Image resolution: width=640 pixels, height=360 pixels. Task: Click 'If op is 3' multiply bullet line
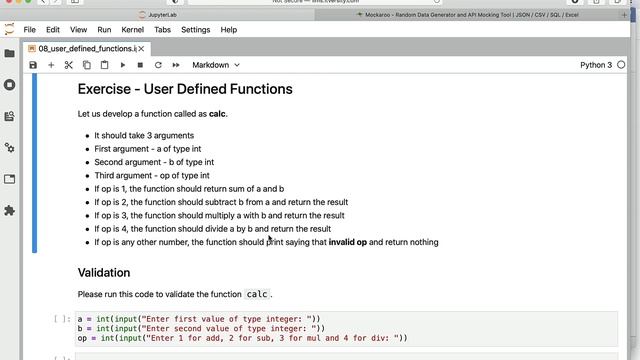point(219,216)
